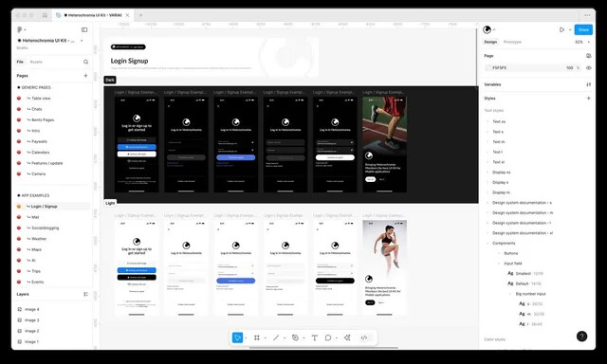607x364 pixels.
Task: Select the Comment tool
Action: 328,337
